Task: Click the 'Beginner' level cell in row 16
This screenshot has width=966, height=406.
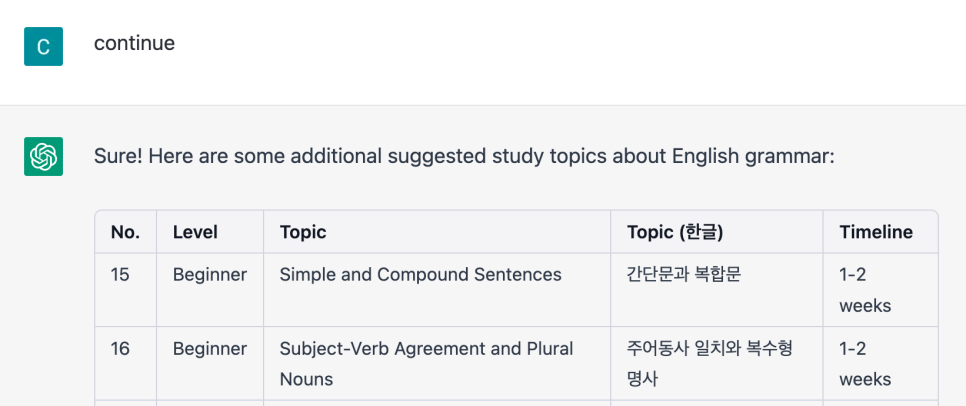Action: pos(210,363)
